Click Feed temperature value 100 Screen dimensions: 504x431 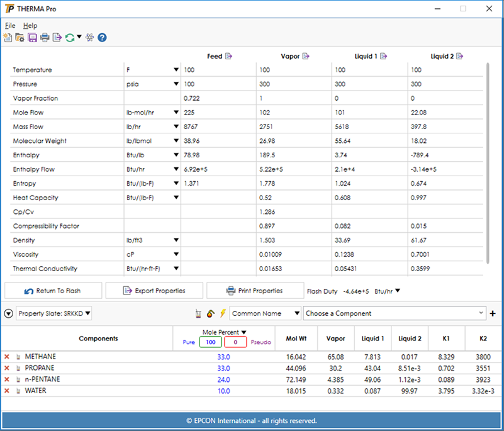point(189,70)
